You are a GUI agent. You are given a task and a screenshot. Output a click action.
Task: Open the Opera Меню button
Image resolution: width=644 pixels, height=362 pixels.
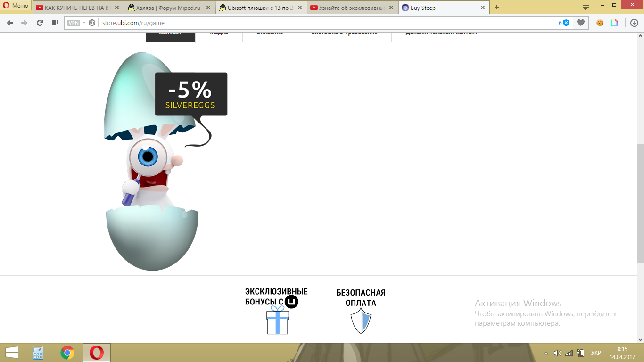tap(16, 6)
